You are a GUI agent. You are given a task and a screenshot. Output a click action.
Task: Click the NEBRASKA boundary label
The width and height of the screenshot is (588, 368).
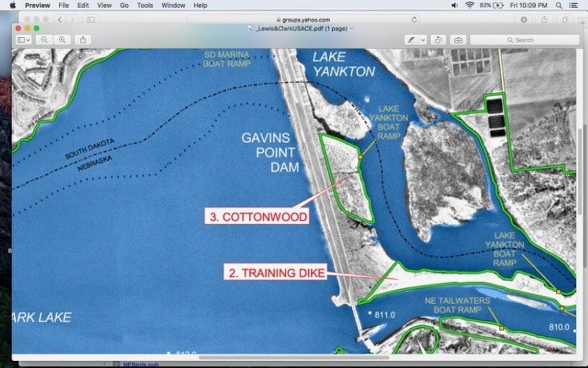point(95,163)
